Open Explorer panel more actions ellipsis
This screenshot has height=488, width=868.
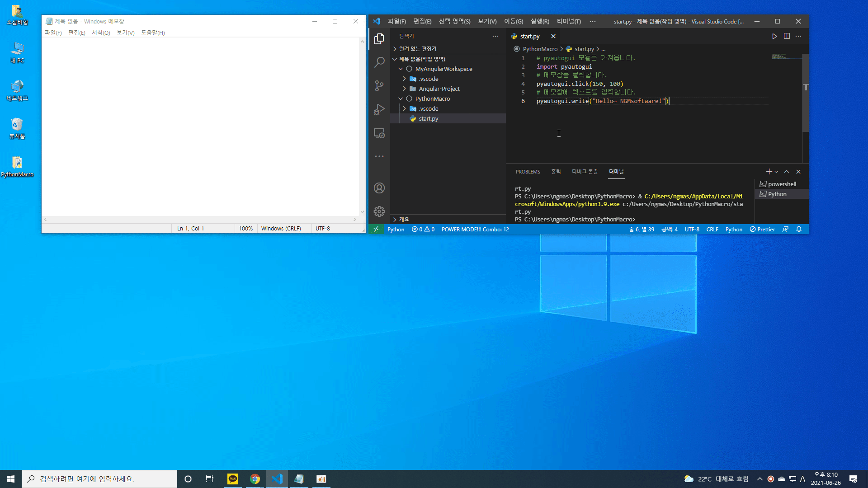[495, 36]
